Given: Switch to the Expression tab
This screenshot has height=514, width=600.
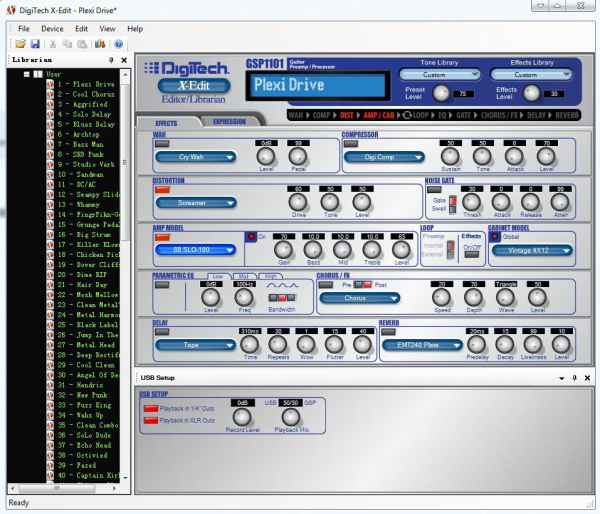Looking at the screenshot, I should pos(230,121).
